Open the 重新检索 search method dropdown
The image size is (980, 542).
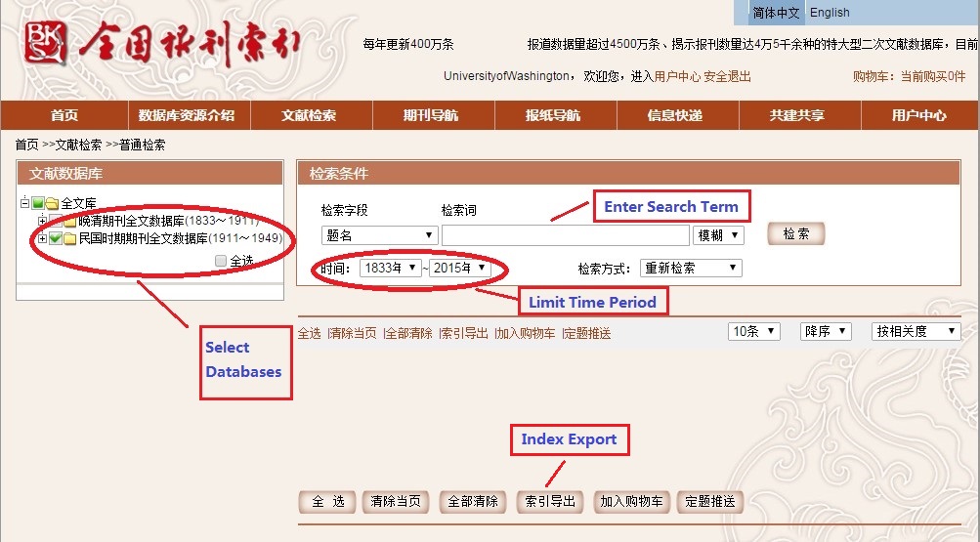(x=691, y=269)
